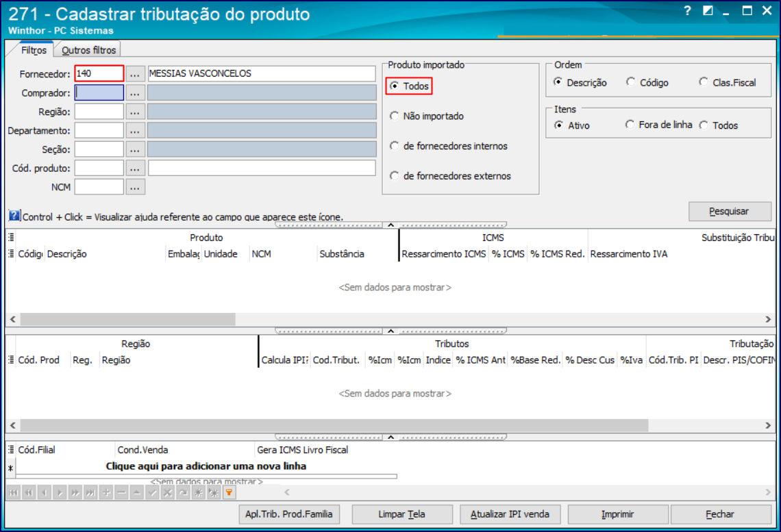
Task: Go to last record in navigator
Action: pyautogui.click(x=90, y=493)
